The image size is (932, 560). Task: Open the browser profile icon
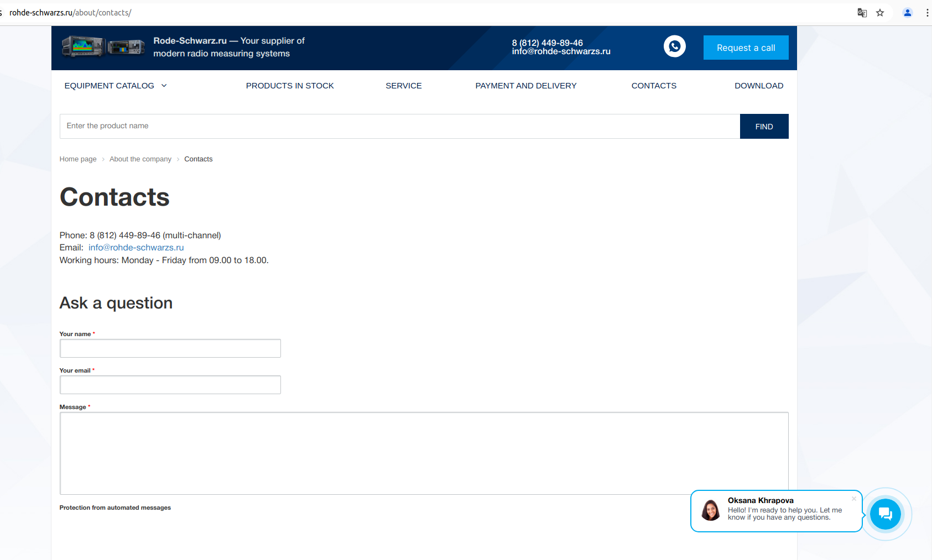point(907,13)
